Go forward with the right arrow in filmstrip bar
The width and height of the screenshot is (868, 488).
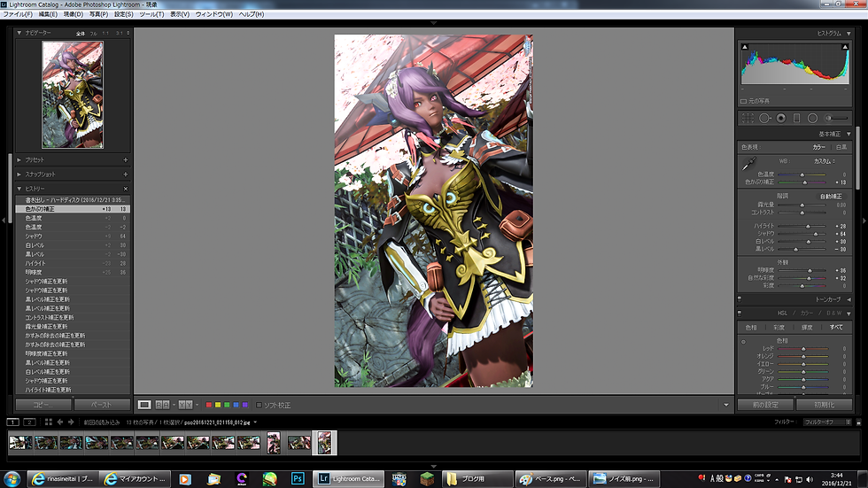point(71,422)
